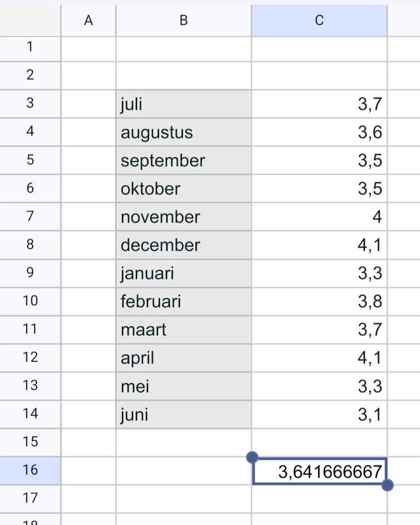Click the juni cell
The height and width of the screenshot is (525, 420).
pyautogui.click(x=183, y=414)
